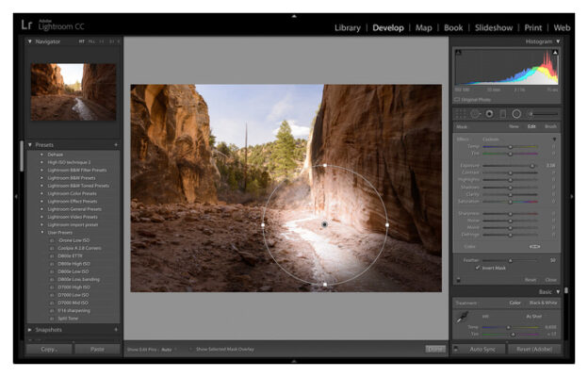Click the Feather slider handle

click(x=510, y=260)
